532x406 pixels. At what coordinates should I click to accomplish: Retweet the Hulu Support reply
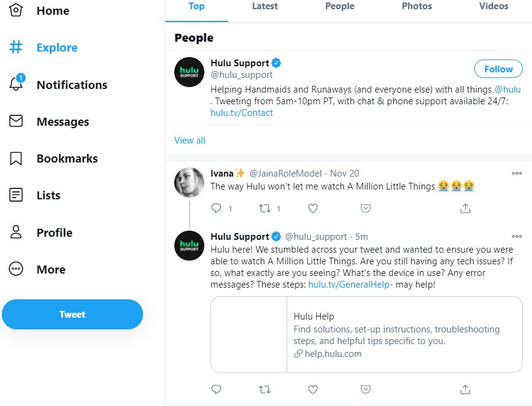point(265,389)
